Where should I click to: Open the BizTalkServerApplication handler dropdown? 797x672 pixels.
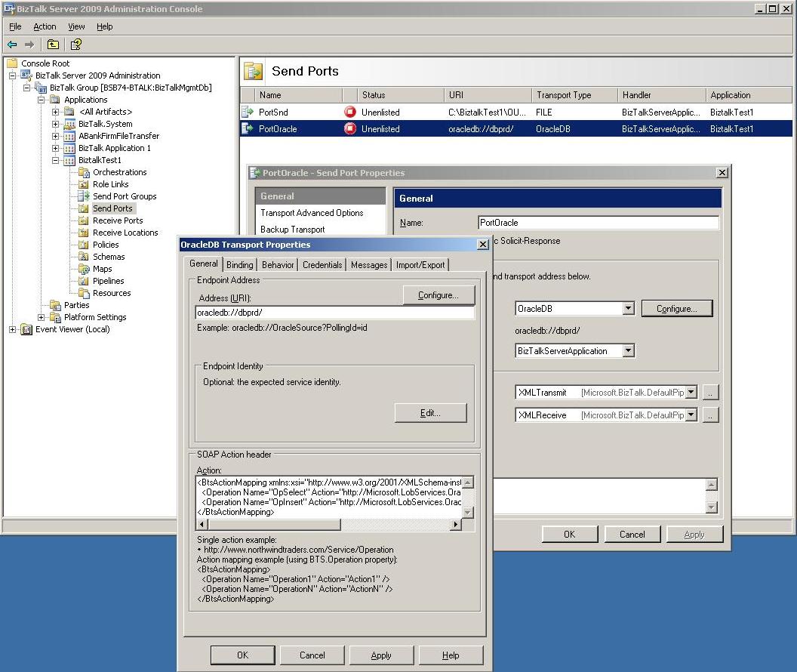coord(629,351)
